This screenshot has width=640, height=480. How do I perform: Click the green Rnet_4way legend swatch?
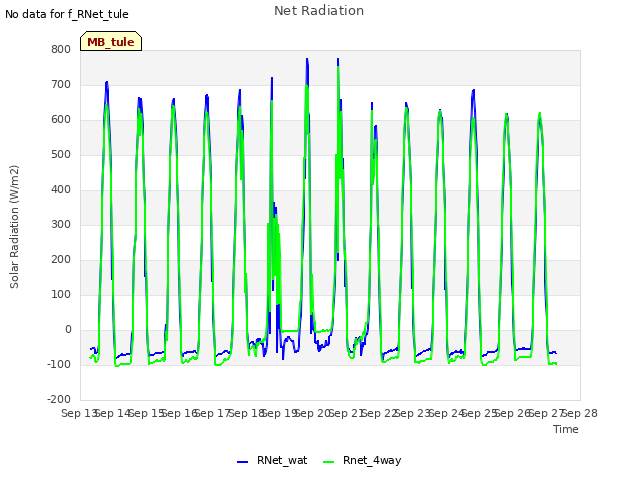tap(329, 462)
